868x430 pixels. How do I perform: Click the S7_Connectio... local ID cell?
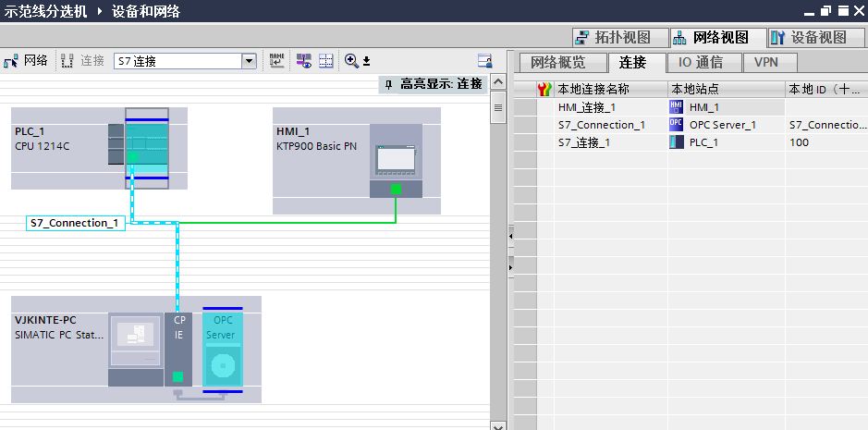click(825, 125)
